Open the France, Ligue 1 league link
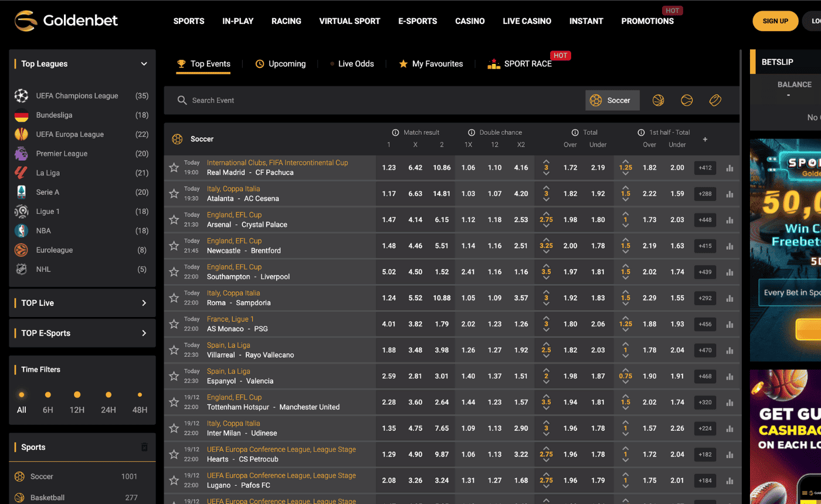 click(x=230, y=319)
